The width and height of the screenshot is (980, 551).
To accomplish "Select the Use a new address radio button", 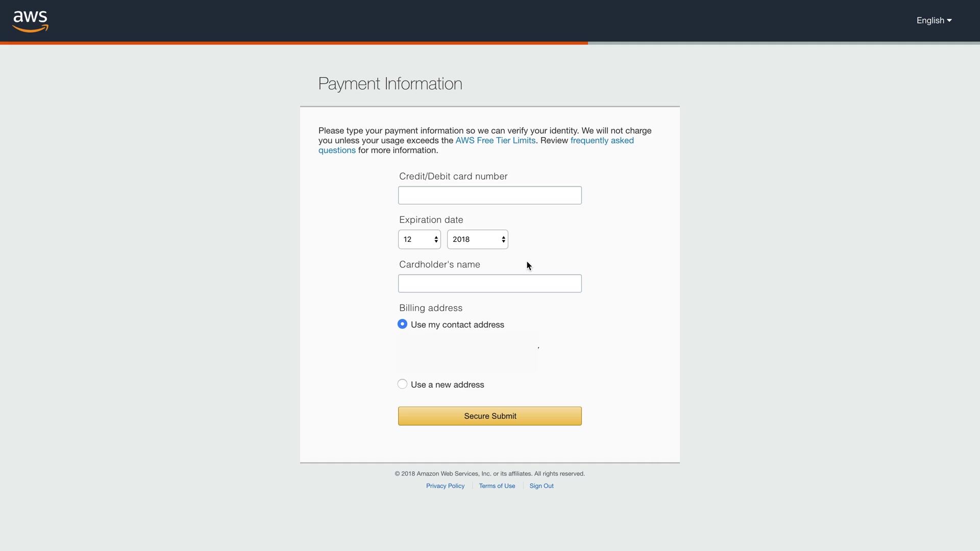I will pyautogui.click(x=402, y=384).
